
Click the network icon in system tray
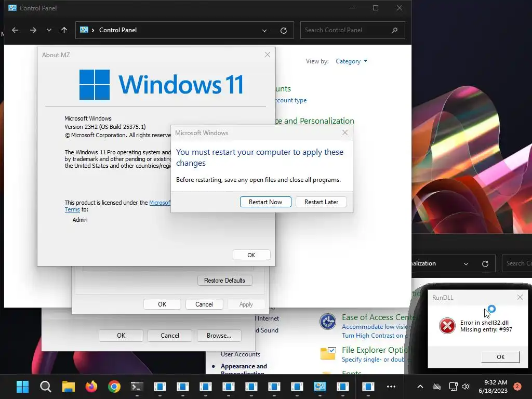coord(453,387)
